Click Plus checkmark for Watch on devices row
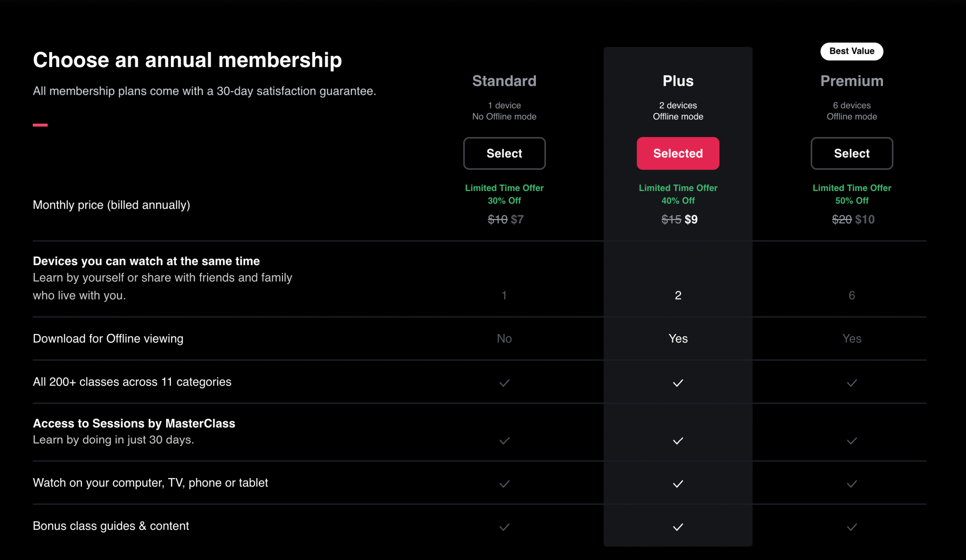Screen dimensions: 966x560 click(x=678, y=484)
